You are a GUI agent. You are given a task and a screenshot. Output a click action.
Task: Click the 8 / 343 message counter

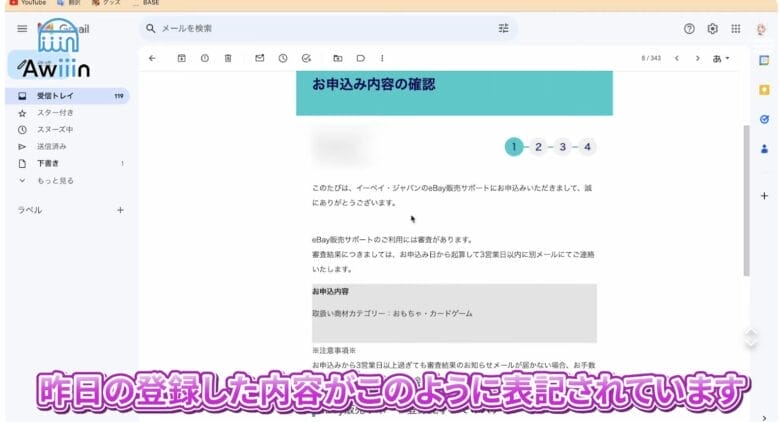pos(651,58)
